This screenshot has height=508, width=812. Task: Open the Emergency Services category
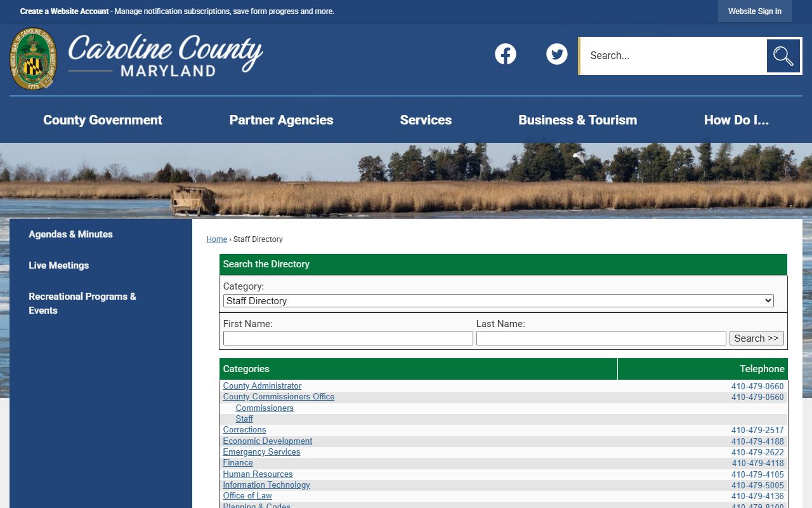pos(261,452)
